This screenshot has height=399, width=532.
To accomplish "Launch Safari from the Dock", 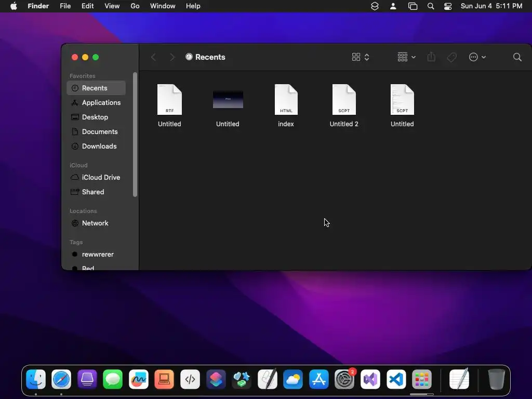I will [61, 379].
